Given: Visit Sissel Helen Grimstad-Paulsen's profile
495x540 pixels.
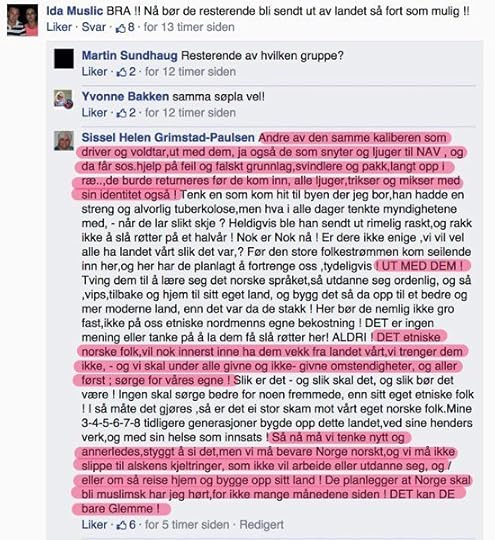Looking at the screenshot, I should click(x=168, y=137).
